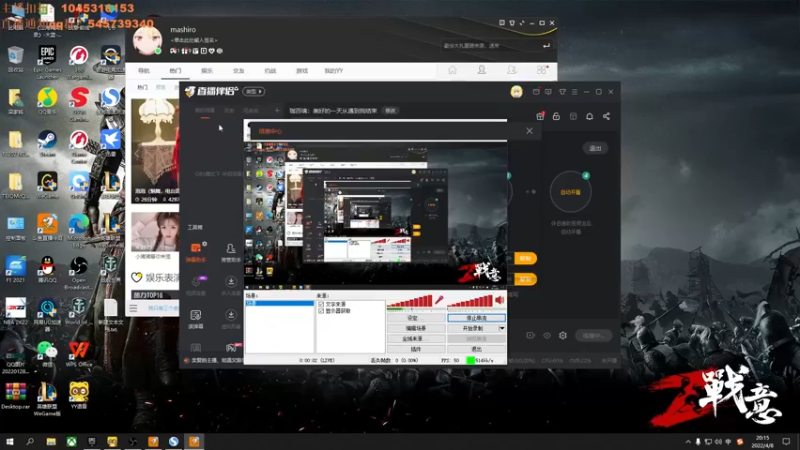The height and width of the screenshot is (450, 800).
Task: Launch Microsoft Edge desktop shortcut
Action: point(79,230)
